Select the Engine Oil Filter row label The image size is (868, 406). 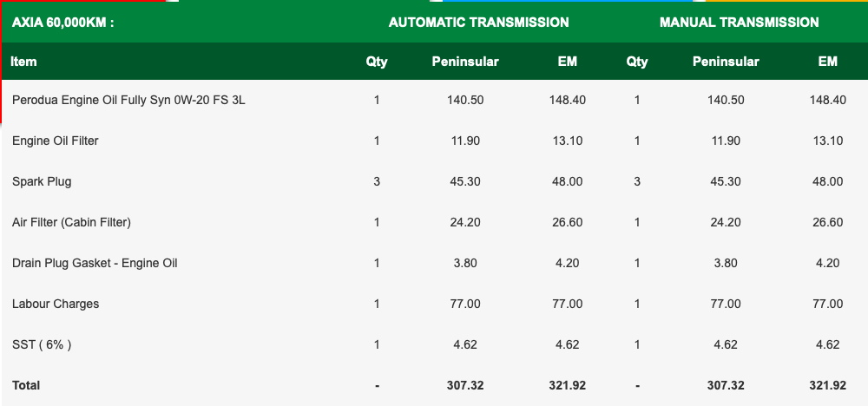(x=56, y=141)
